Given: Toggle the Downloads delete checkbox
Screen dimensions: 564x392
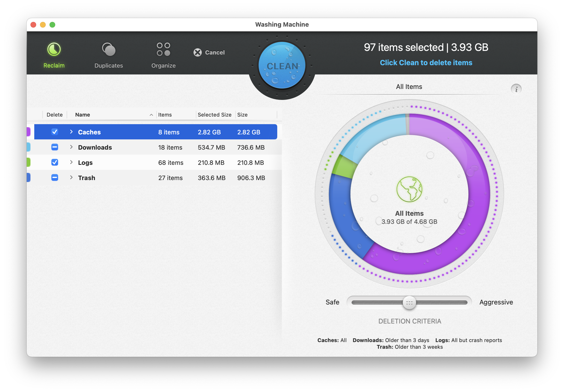Looking at the screenshot, I should tap(54, 147).
